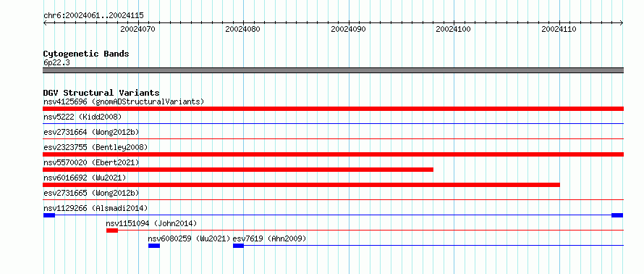Click the DGV Structural Variants track title

(x=101, y=93)
